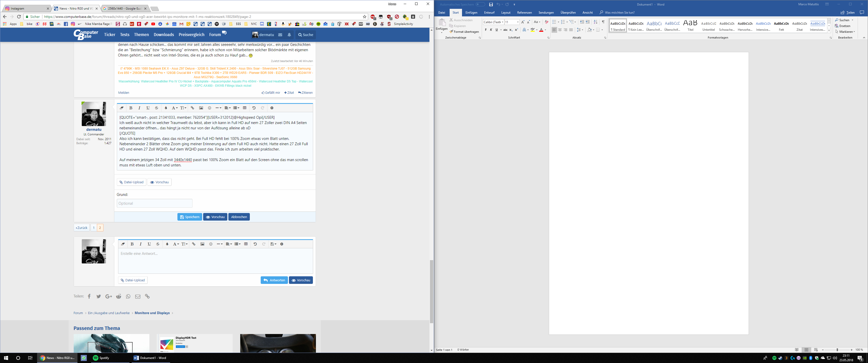Click the text color droplet icon in edit toolbar
868x363 pixels.
[x=166, y=108]
